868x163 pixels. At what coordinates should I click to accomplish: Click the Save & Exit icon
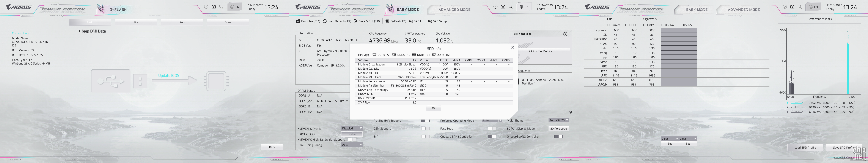coord(355,21)
